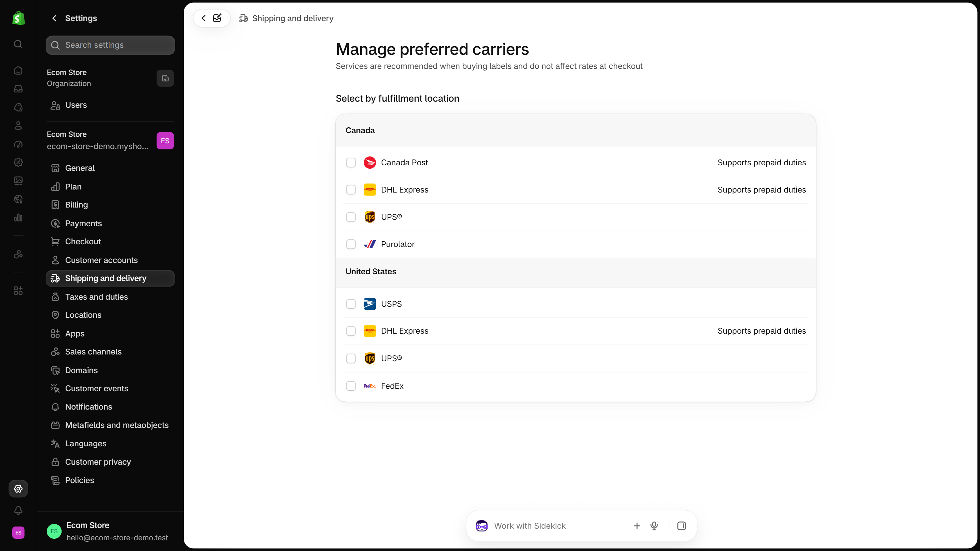Open Customers person icon in left rail
Viewport: 980px width, 551px height.
[x=18, y=126]
